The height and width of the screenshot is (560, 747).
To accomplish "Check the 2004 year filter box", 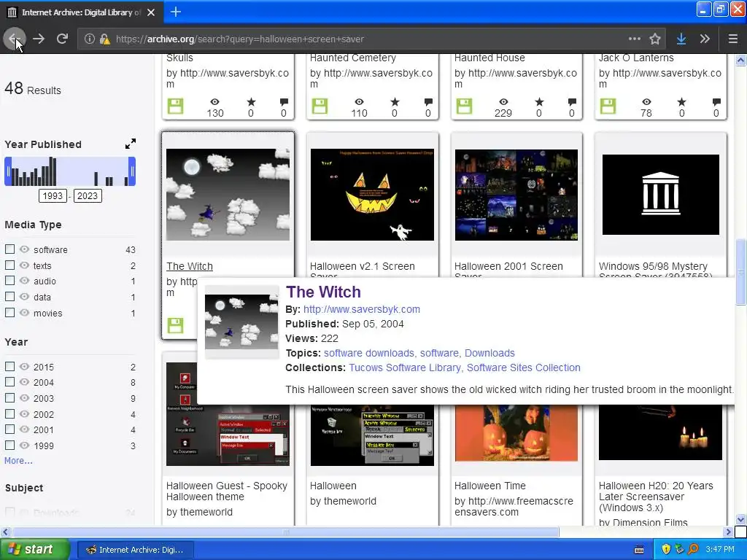I will 9,382.
